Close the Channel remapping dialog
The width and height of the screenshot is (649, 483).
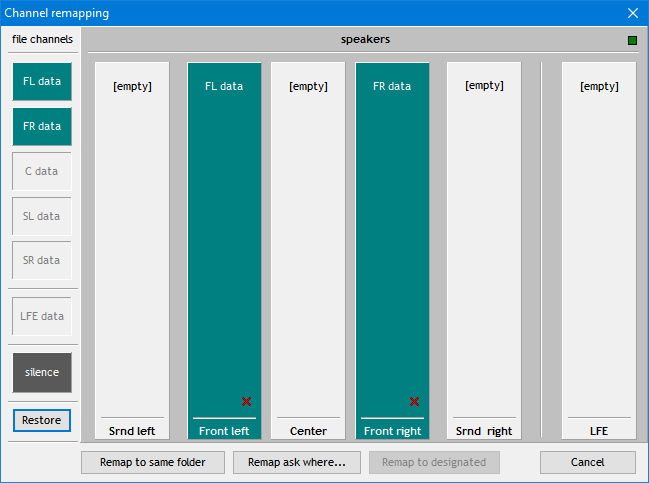pyautogui.click(x=632, y=13)
